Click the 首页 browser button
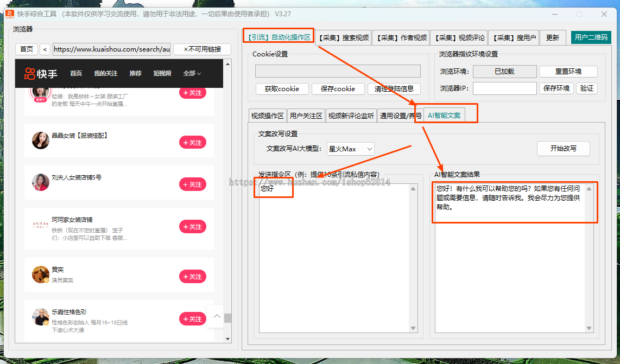The width and height of the screenshot is (620, 364). (x=27, y=49)
